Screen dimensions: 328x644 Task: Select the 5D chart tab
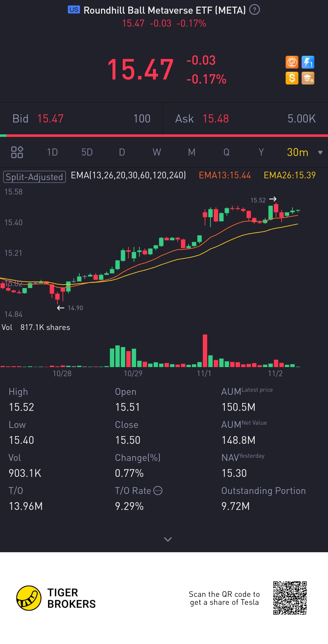tap(87, 152)
